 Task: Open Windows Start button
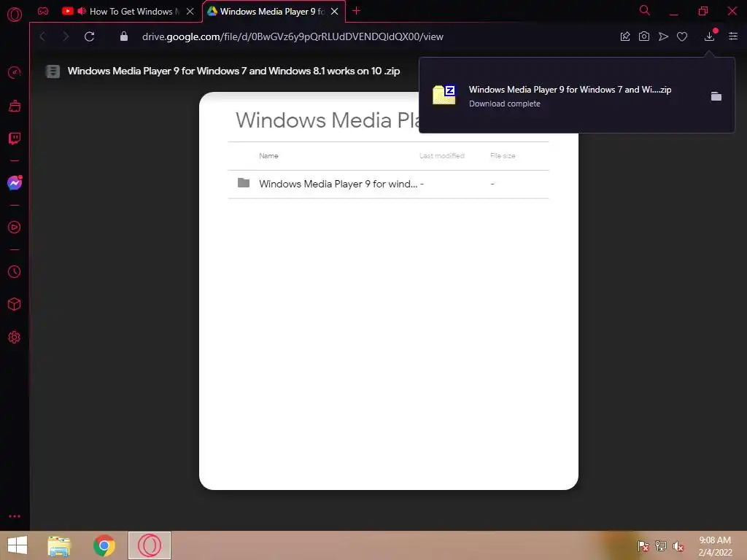tap(18, 545)
